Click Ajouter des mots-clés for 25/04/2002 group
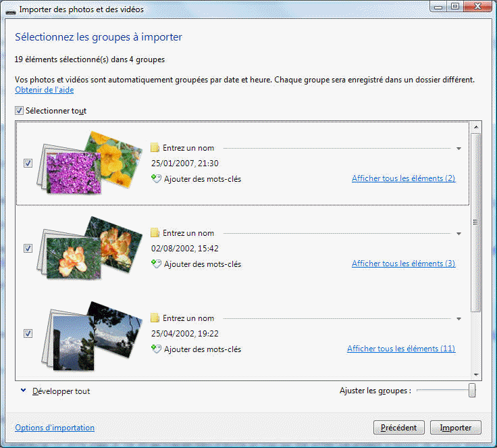The width and height of the screenshot is (497, 448). (203, 349)
